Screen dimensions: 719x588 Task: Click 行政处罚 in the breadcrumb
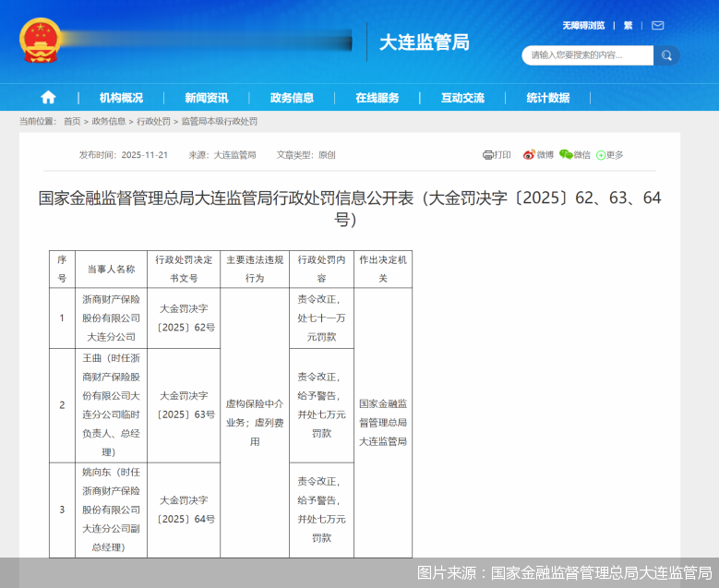point(153,122)
